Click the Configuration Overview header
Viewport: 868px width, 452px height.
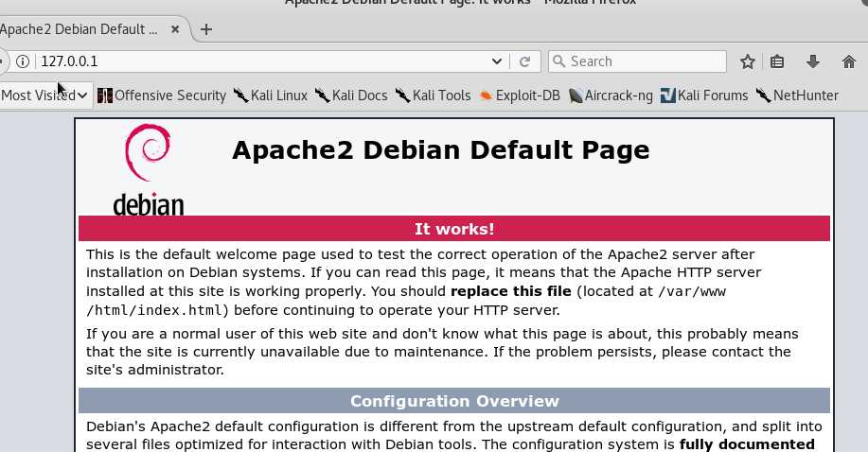(454, 401)
